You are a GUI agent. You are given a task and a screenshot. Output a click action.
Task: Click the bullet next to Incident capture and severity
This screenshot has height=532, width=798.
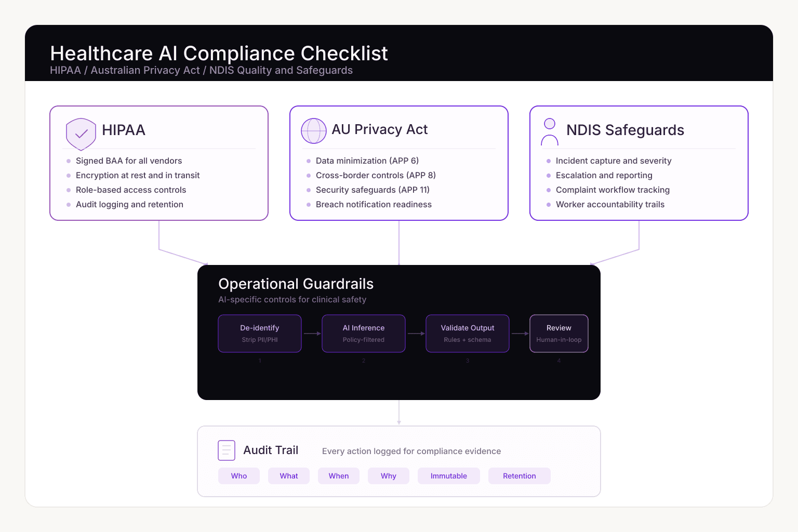549,161
